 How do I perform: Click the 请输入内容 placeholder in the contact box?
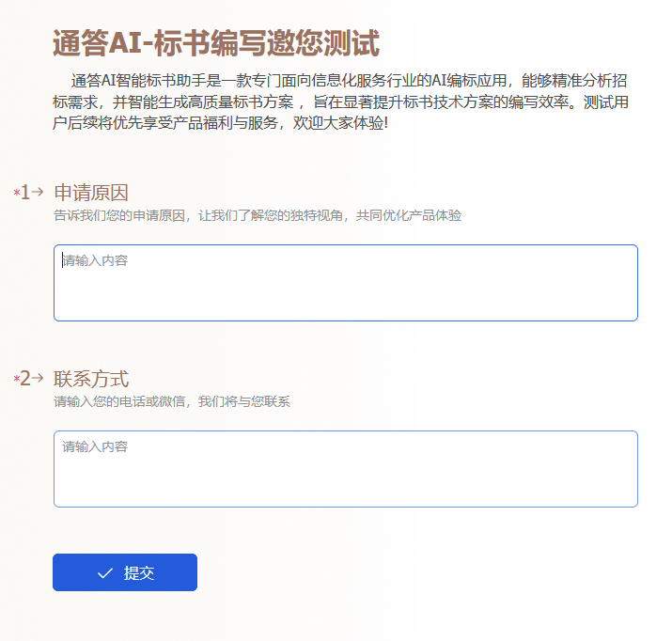(x=95, y=446)
